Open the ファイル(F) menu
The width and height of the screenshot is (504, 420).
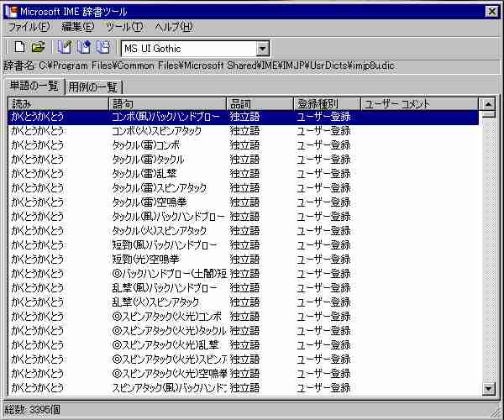click(29, 27)
